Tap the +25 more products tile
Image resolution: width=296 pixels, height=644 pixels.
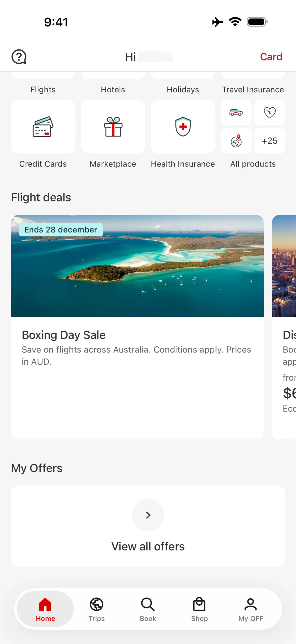click(270, 141)
